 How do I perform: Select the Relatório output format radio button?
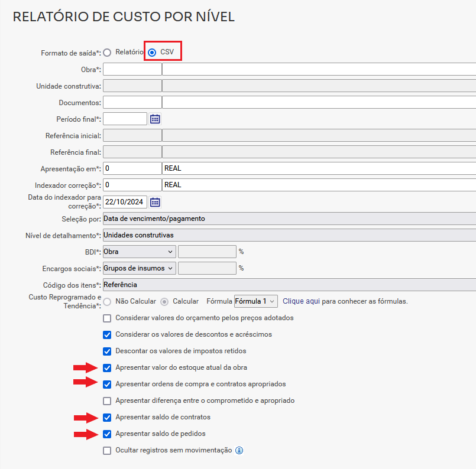pyautogui.click(x=107, y=53)
